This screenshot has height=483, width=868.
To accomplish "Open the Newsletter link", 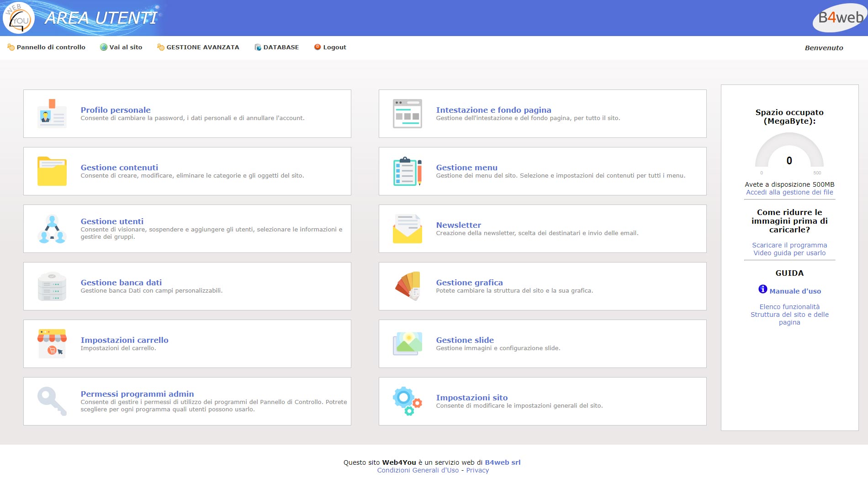I will (458, 225).
